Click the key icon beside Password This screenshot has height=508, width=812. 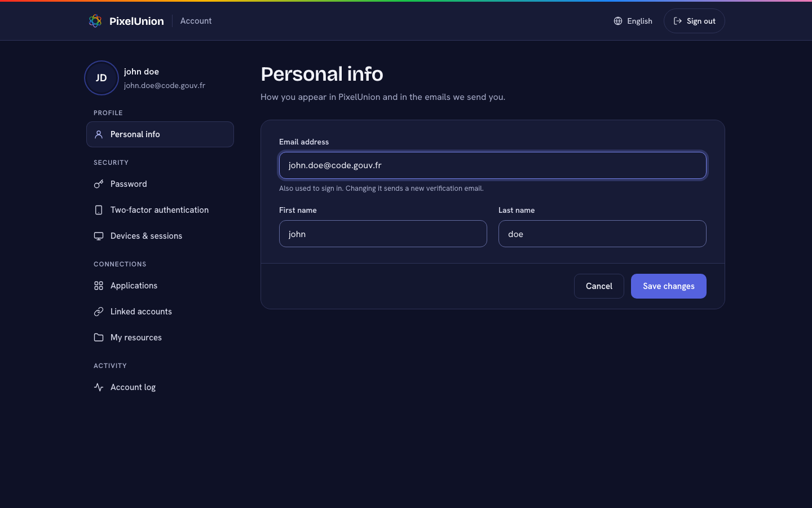(99, 184)
